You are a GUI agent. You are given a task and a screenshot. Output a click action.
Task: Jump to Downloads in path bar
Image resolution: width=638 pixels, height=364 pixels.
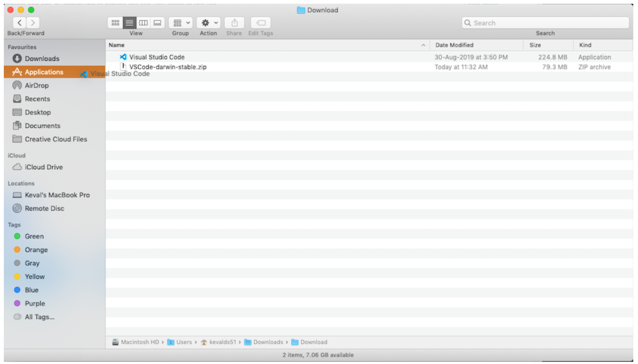point(264,342)
